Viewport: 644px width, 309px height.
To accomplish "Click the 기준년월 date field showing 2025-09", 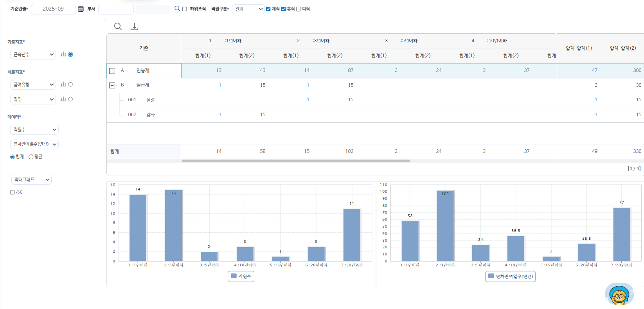I will tap(53, 9).
